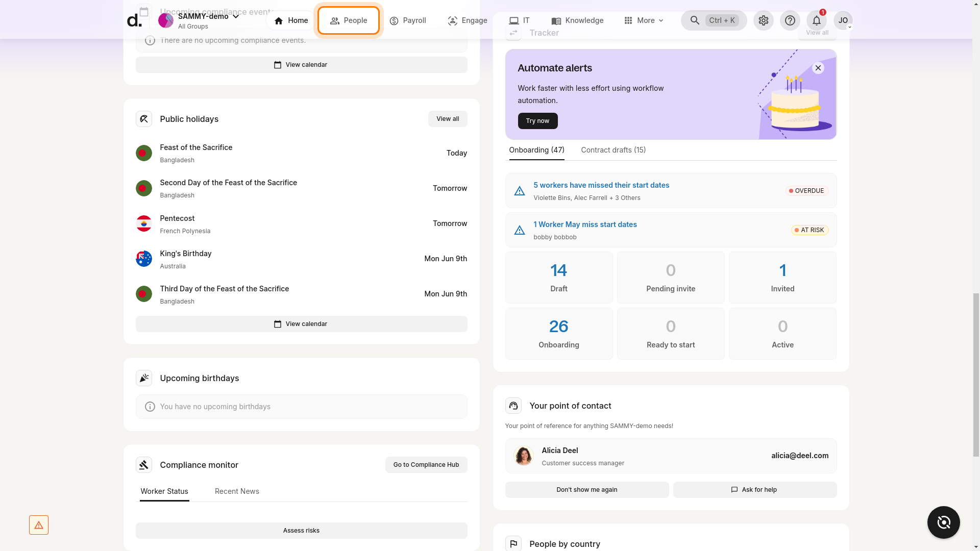Click the Compliance monitor gavel icon
This screenshot has height=551, width=980.
(x=144, y=465)
